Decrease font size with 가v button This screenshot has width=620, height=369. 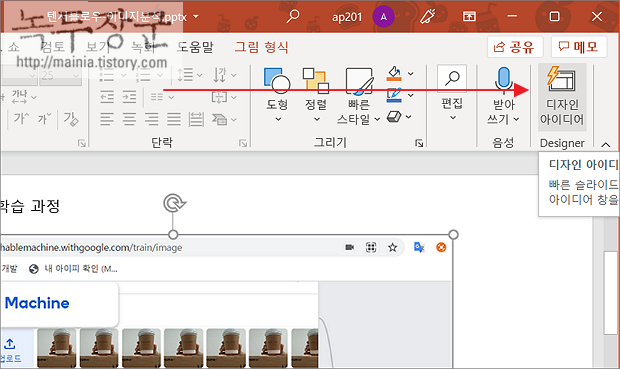[x=45, y=118]
